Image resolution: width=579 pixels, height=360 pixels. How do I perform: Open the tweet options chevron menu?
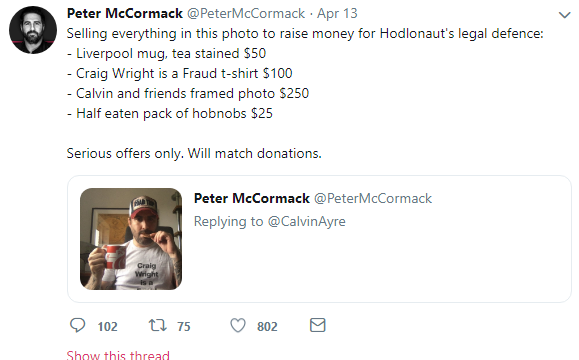565,15
